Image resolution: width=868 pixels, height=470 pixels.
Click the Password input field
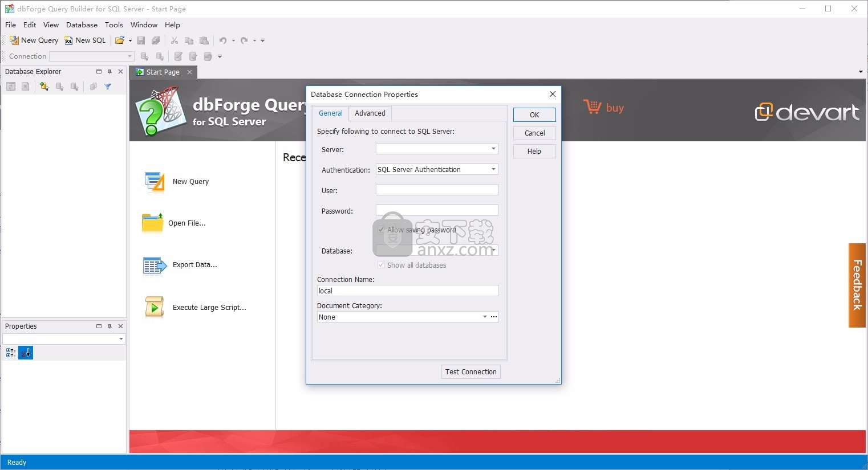(437, 210)
